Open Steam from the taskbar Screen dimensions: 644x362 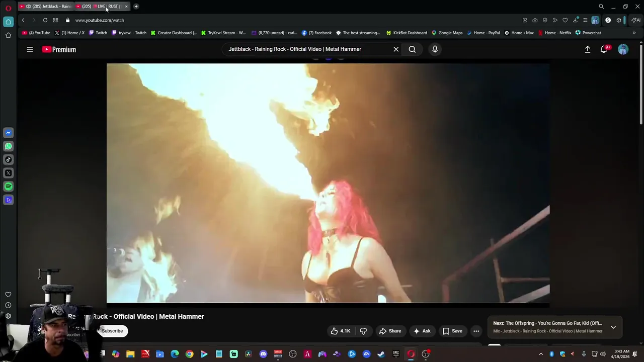pos(381,354)
